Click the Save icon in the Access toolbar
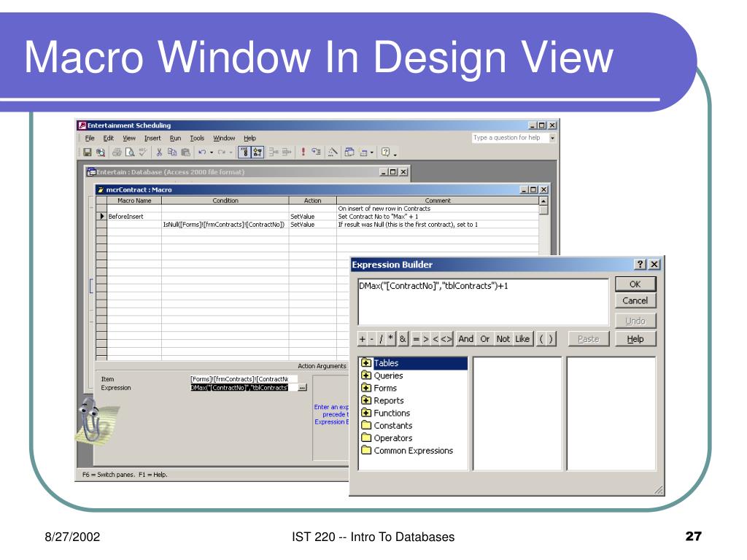747x560 pixels. 88,152
